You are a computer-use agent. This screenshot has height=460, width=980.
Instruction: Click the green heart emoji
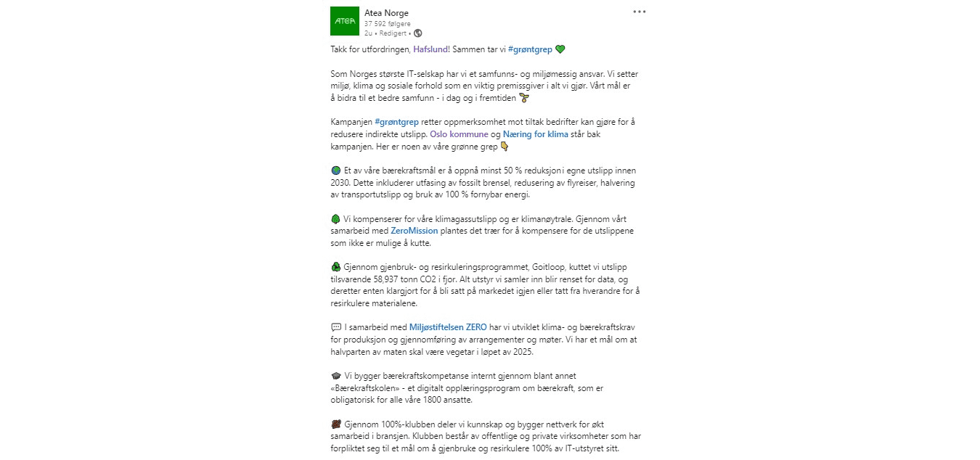(x=560, y=49)
